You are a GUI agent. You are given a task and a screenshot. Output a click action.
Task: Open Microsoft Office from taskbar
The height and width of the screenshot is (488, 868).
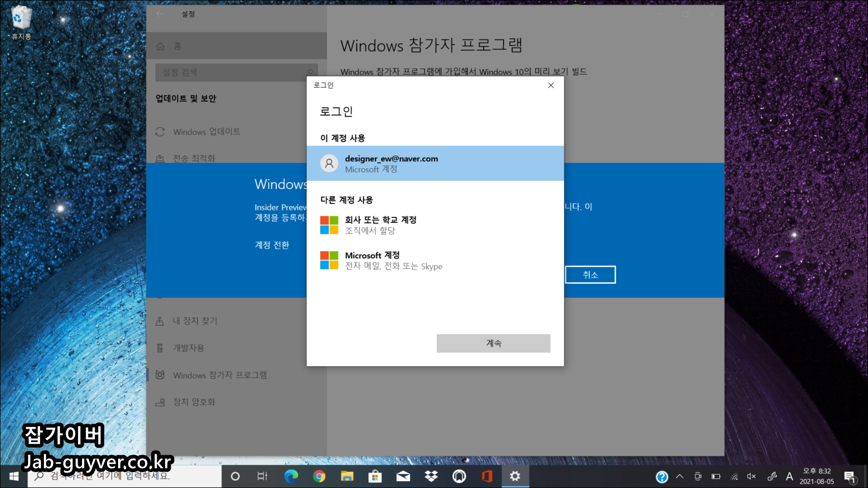[487, 476]
